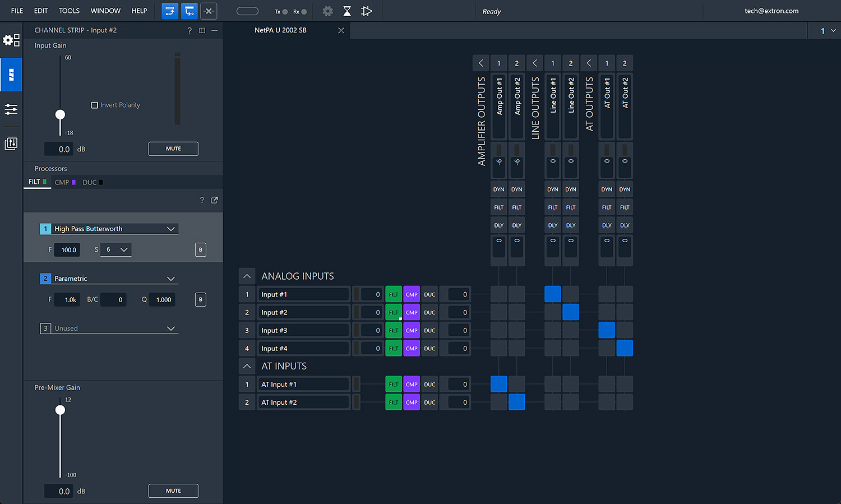Open the TOOLS menu
This screenshot has height=504, width=841.
pos(69,11)
